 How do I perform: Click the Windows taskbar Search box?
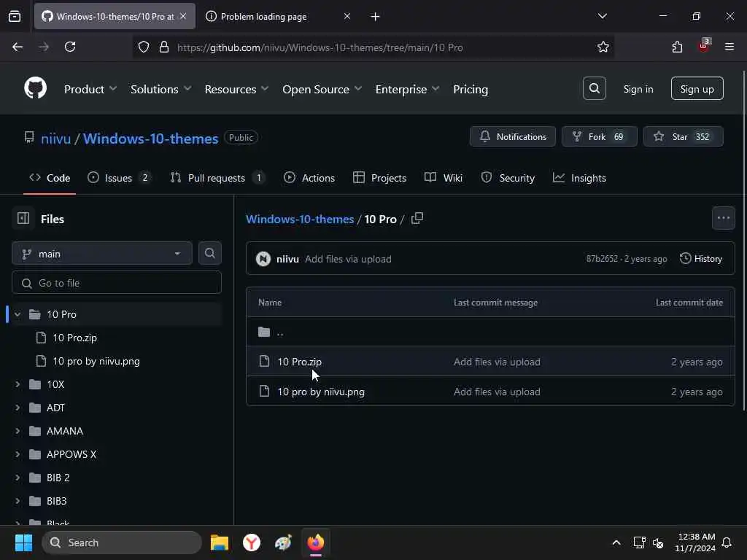tap(122, 542)
